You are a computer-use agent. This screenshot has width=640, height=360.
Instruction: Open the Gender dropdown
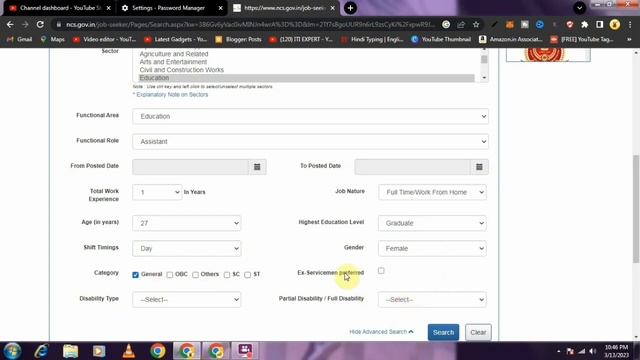coord(432,249)
